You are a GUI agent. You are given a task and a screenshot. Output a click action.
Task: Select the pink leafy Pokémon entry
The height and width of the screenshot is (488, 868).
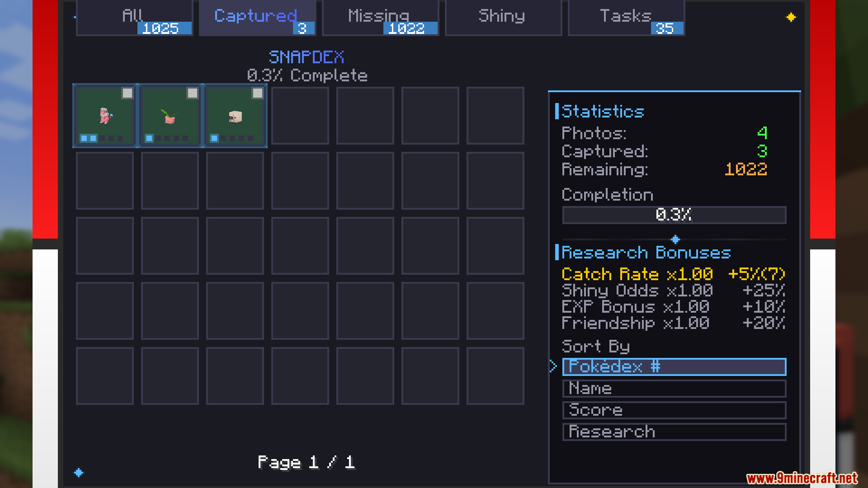point(170,116)
